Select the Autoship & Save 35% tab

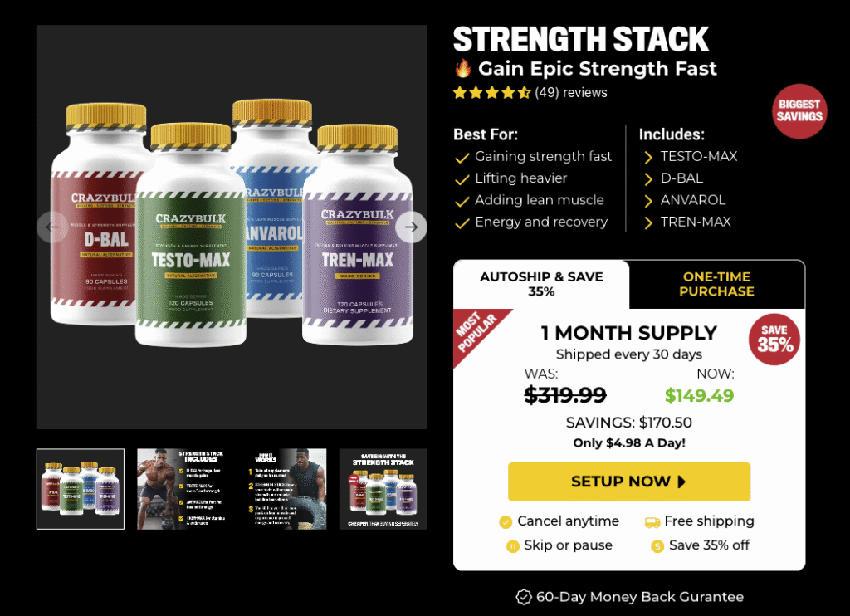pyautogui.click(x=541, y=284)
